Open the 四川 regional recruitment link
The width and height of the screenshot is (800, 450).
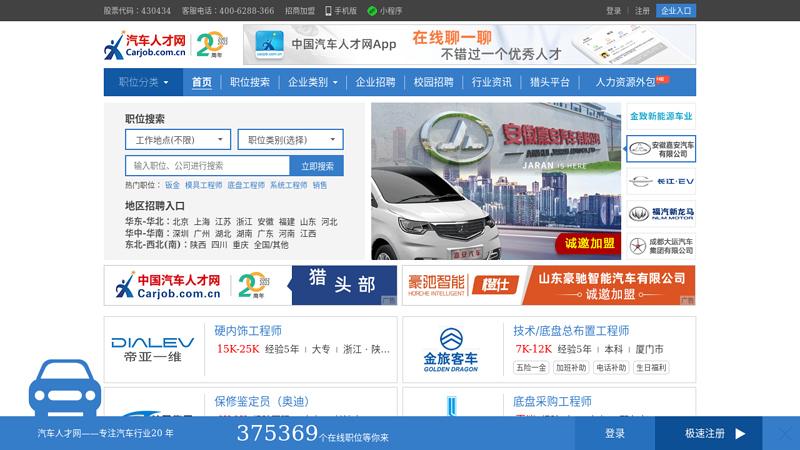pos(219,245)
